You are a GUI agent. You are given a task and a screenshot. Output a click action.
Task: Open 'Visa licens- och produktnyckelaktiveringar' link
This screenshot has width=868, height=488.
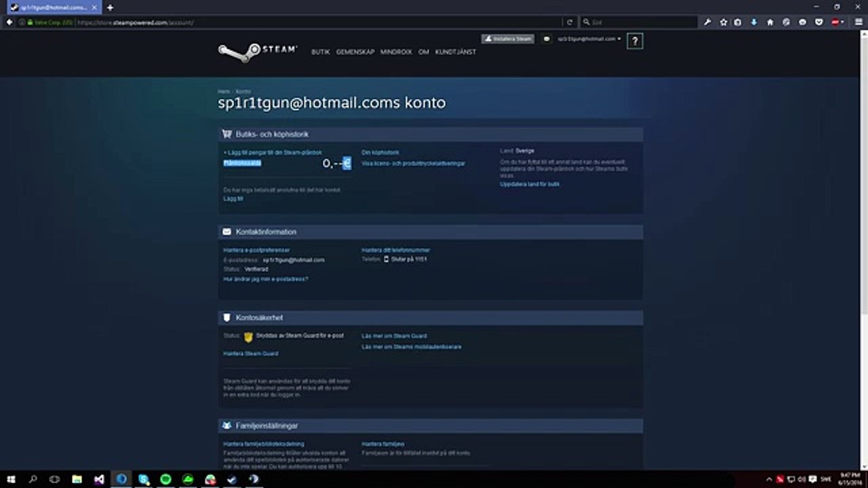[x=414, y=163]
